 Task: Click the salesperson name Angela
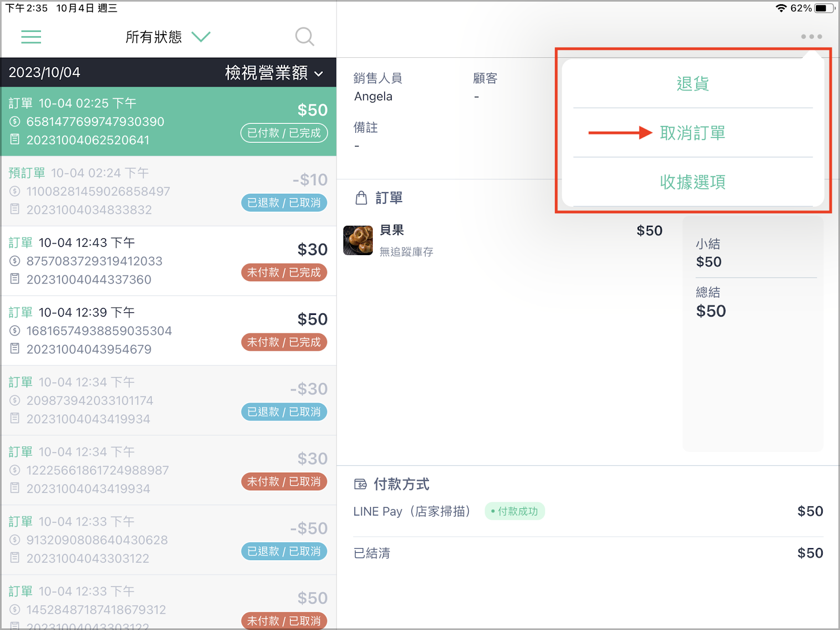[x=373, y=97]
